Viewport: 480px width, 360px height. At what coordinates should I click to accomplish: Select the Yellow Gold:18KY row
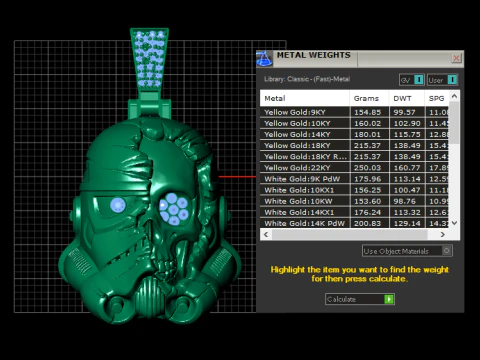354,145
